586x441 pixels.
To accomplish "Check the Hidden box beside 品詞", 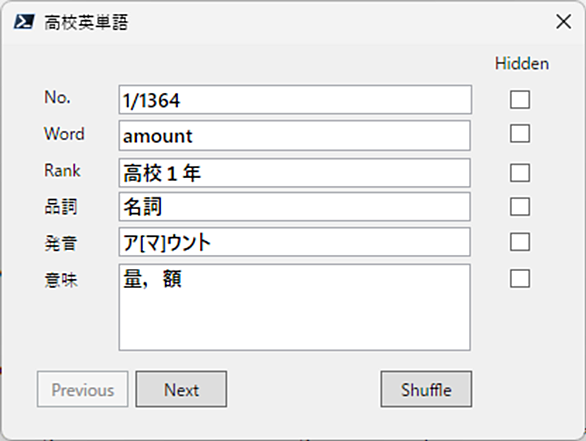I will click(x=520, y=207).
